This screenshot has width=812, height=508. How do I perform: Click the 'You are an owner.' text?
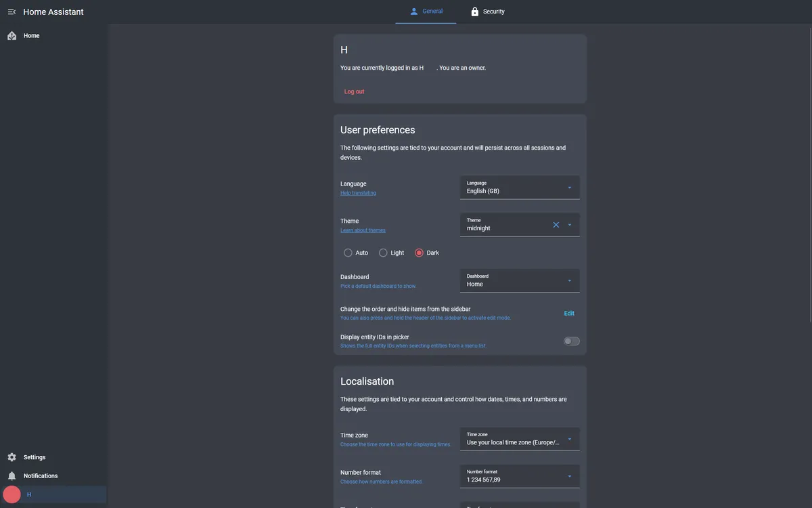463,68
